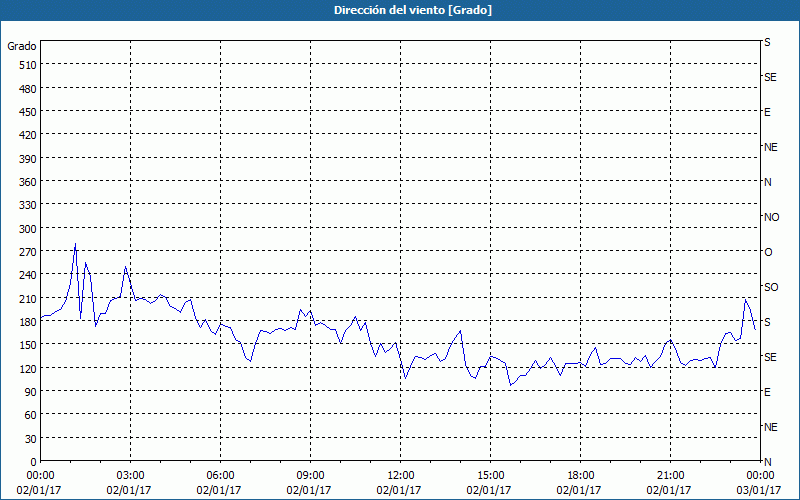
Task: Click the data line's lowest dip after 15:00
Action: point(510,385)
